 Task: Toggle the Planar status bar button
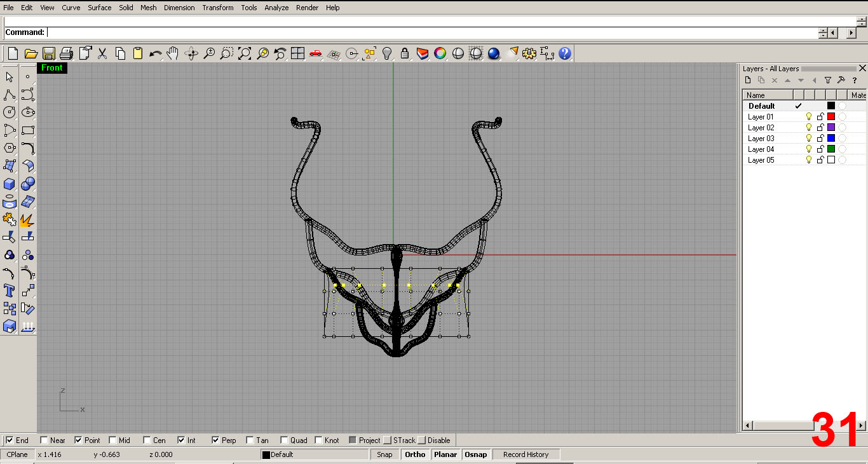[x=445, y=454]
